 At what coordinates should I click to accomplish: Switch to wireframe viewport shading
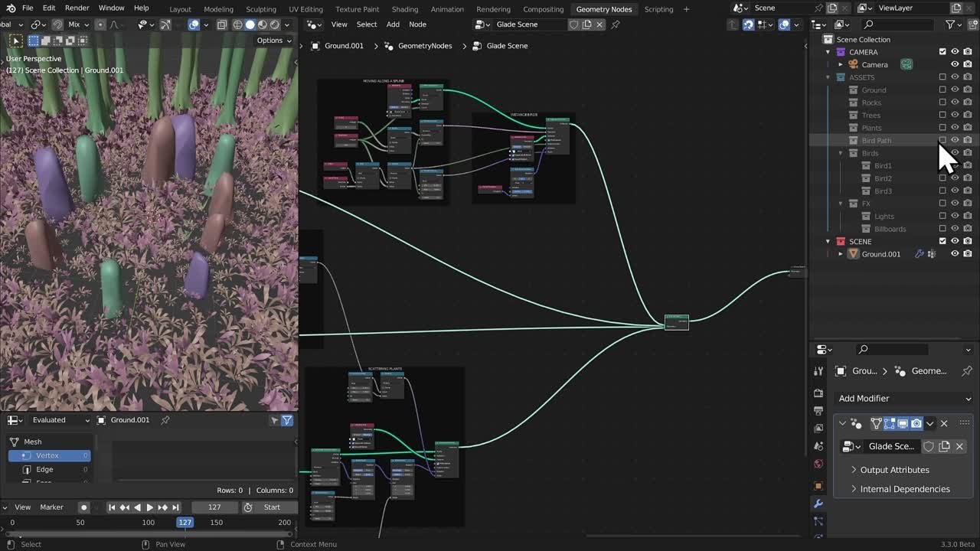238,24
